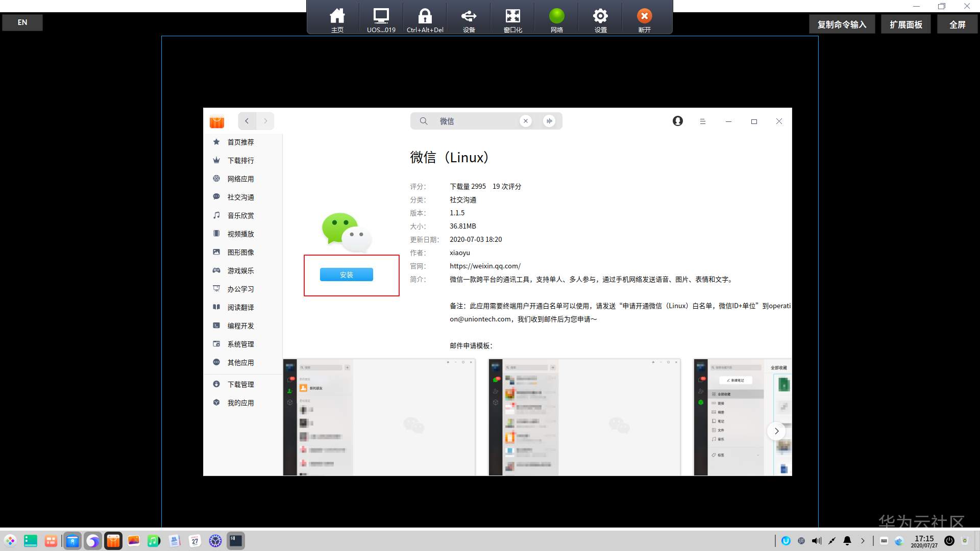Click the app store logo icon
This screenshot has height=551, width=980.
pos(217,121)
